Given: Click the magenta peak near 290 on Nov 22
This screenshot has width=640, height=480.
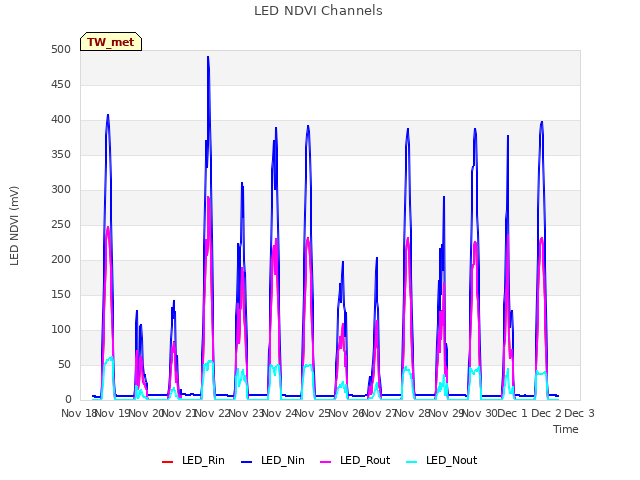Looking at the screenshot, I should (208, 198).
